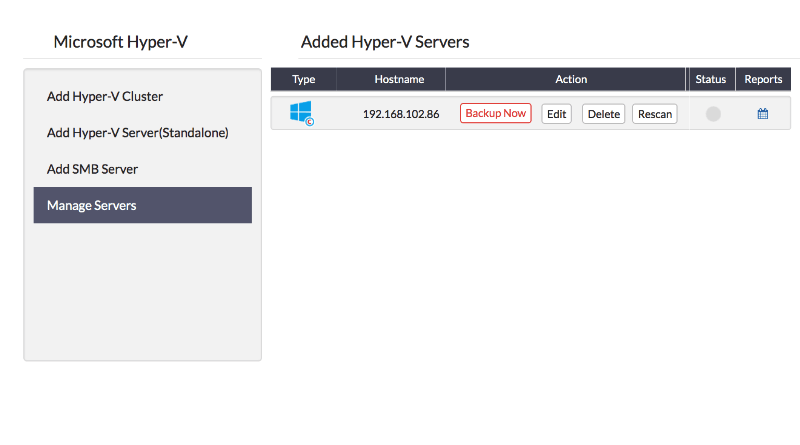Click the Status column header
Image resolution: width=800 pixels, height=445 pixels.
[711, 79]
